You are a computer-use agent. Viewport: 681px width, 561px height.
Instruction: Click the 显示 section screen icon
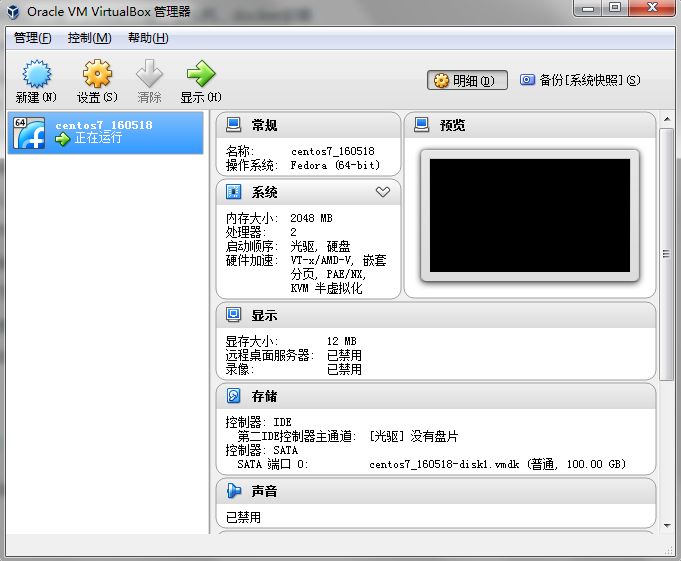pyautogui.click(x=233, y=315)
